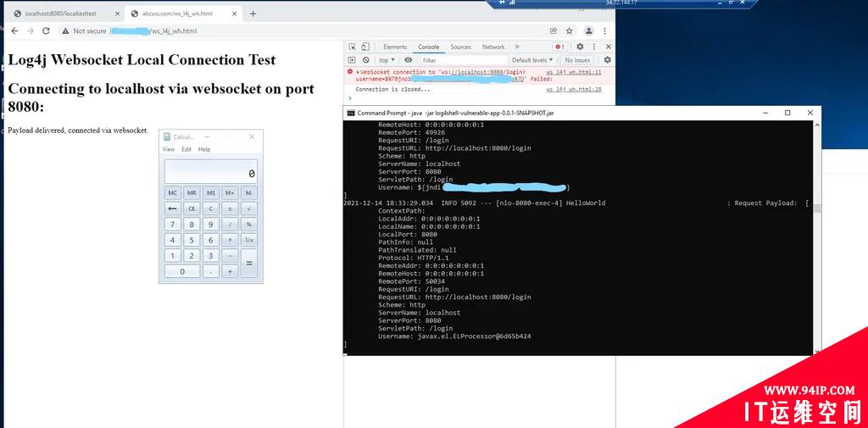Image resolution: width=868 pixels, height=428 pixels.
Task: Click the MS memory store key
Action: click(x=211, y=192)
